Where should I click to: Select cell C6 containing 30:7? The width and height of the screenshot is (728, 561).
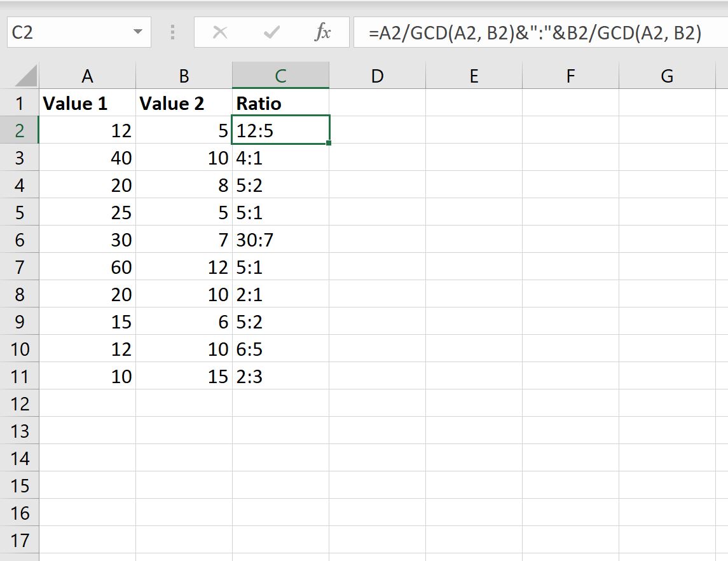click(280, 240)
